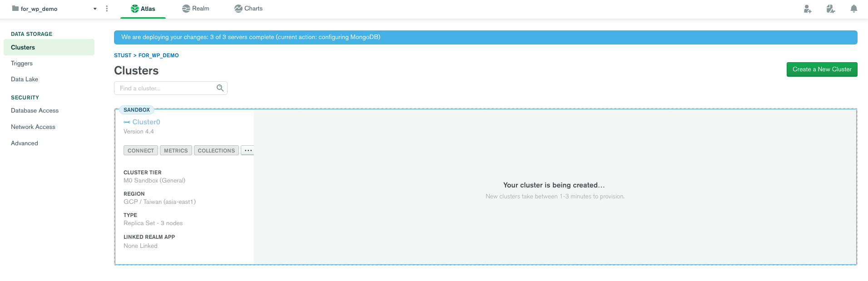The height and width of the screenshot is (281, 868).
Task: Open Triggers in the sidebar
Action: [22, 64]
